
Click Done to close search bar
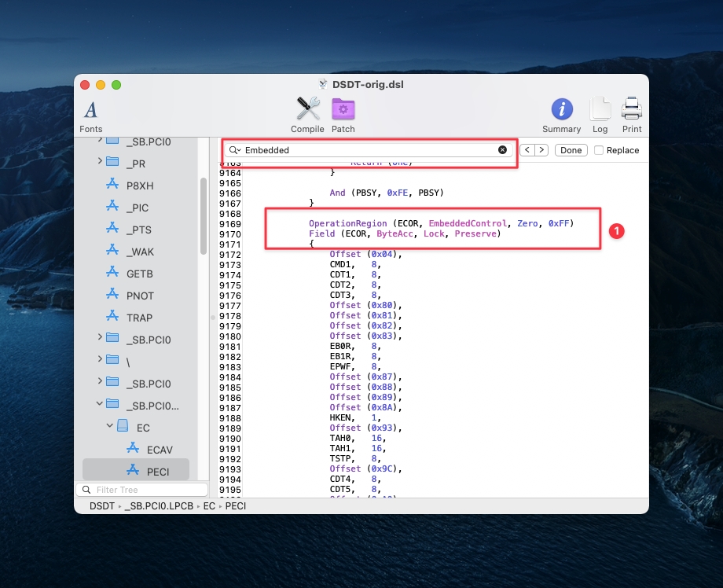point(571,150)
